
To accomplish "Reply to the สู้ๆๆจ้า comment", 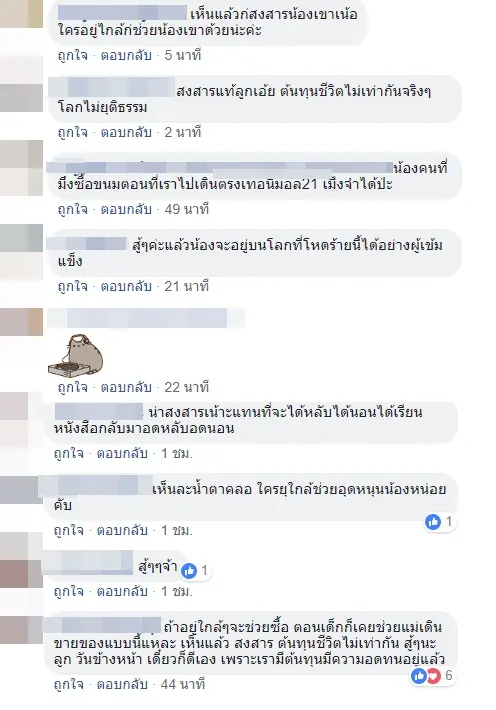I will 122,591.
